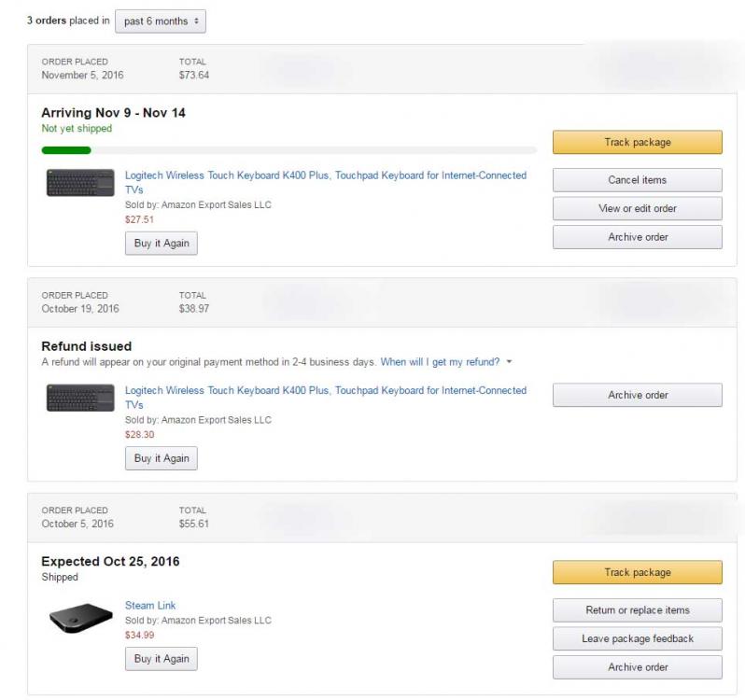
Task: Track package for the Steam Link order
Action: 637,572
